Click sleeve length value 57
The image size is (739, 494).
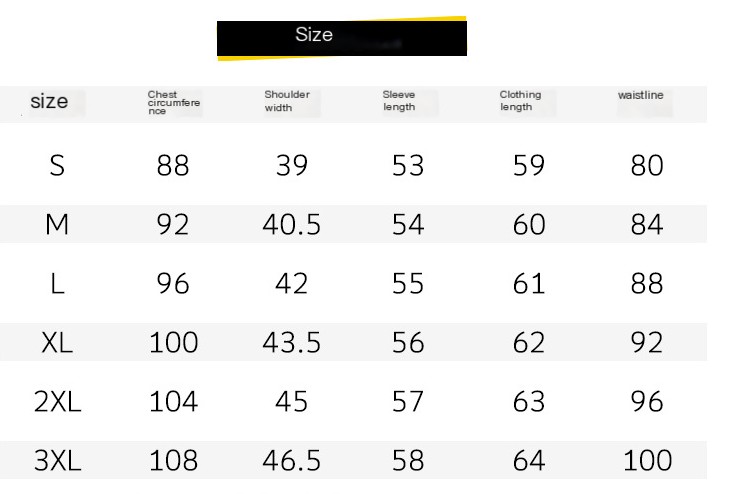point(408,402)
